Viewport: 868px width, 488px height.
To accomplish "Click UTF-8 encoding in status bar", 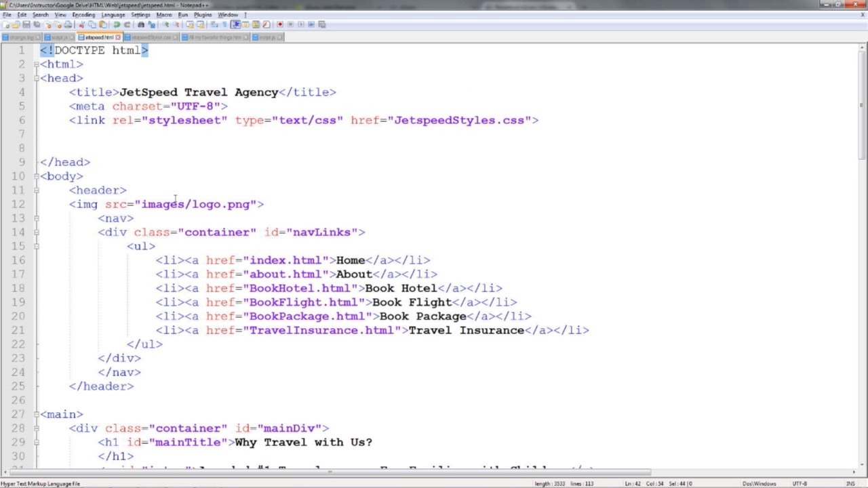I will pyautogui.click(x=800, y=483).
